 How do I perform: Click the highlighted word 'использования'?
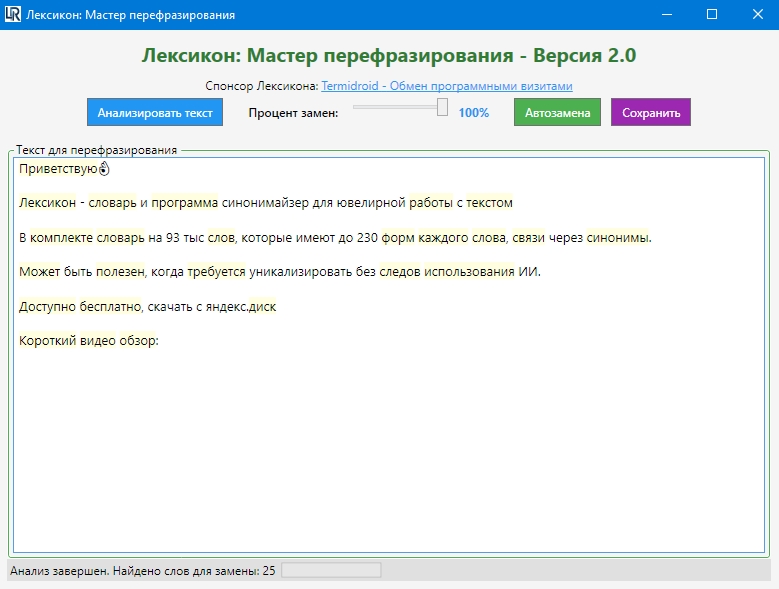coord(469,272)
